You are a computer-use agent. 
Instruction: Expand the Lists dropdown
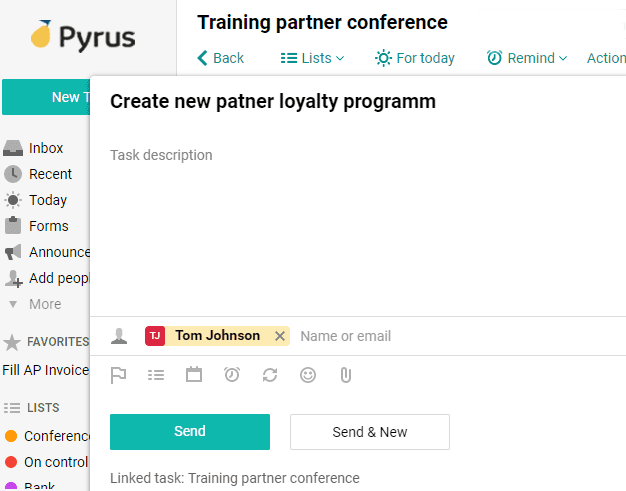pyautogui.click(x=312, y=58)
